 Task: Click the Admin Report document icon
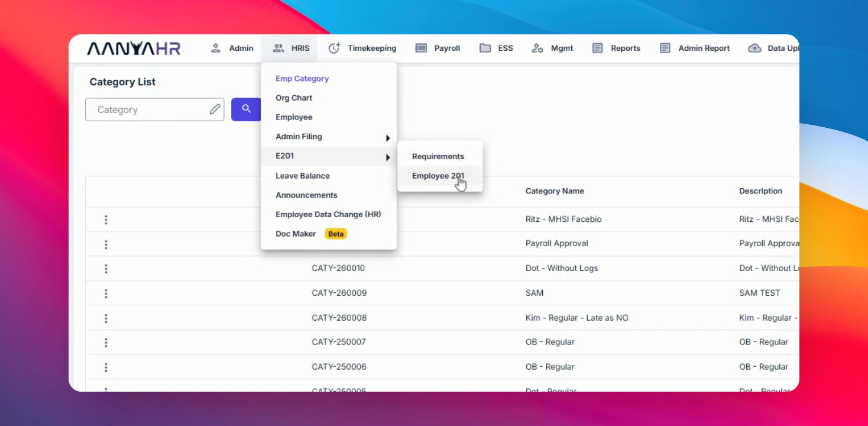tap(665, 49)
